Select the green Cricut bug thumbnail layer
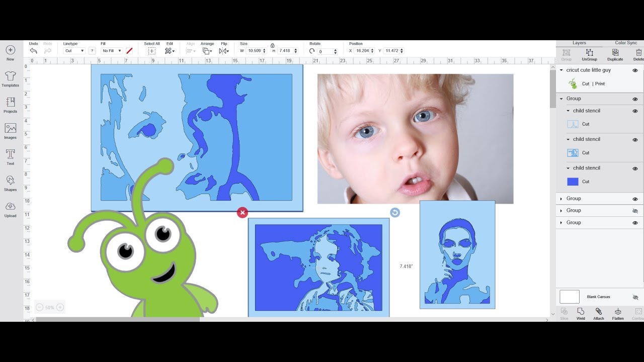644x362 pixels. 573,84
